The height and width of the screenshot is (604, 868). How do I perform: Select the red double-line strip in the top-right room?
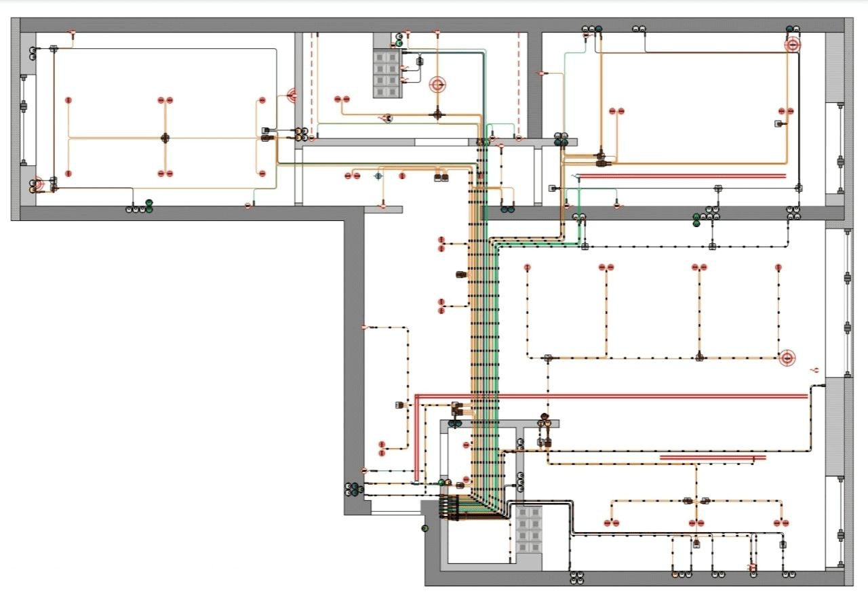(682, 176)
